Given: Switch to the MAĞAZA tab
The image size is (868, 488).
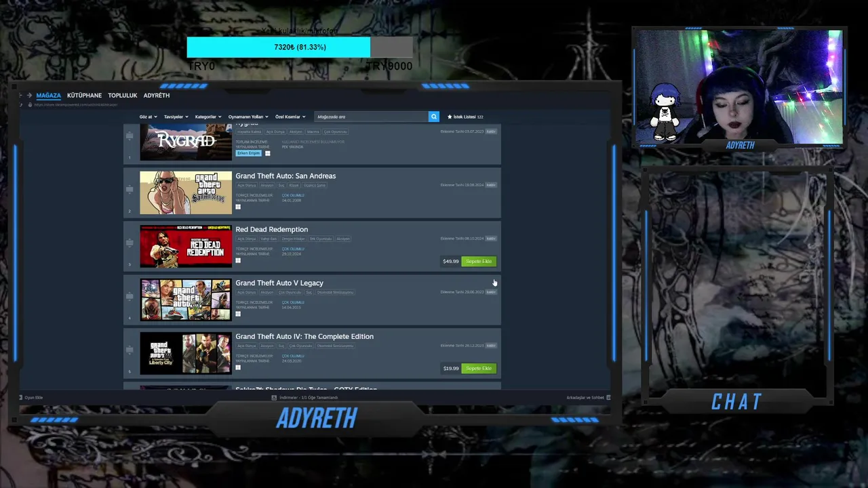Looking at the screenshot, I should click(48, 96).
